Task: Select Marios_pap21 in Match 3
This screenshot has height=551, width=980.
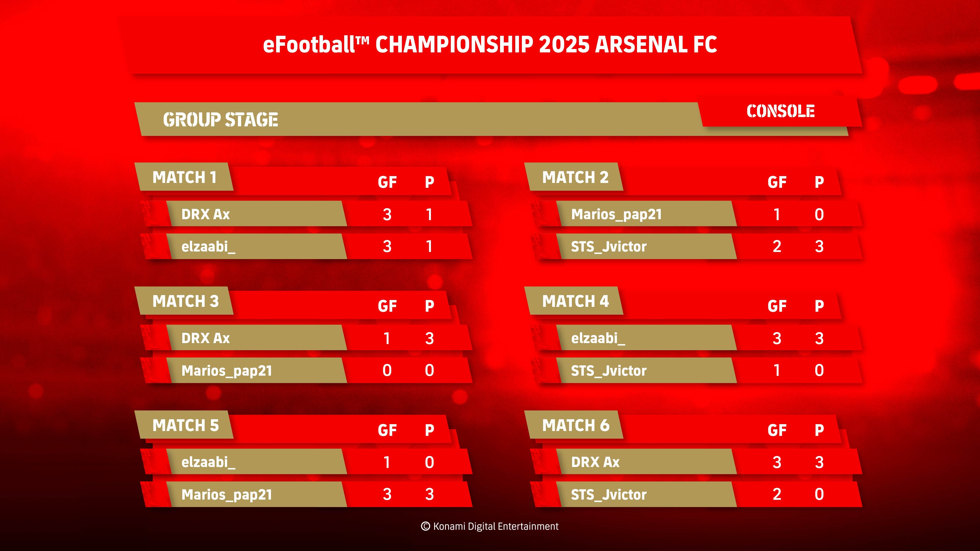Action: (227, 370)
